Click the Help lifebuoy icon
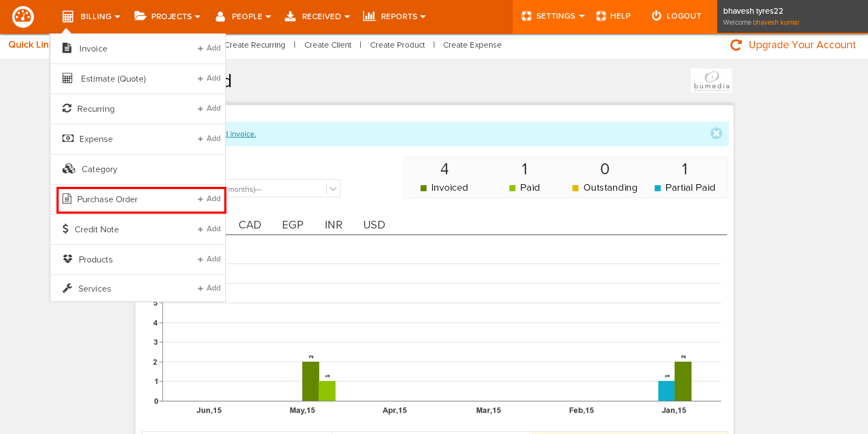 [601, 16]
